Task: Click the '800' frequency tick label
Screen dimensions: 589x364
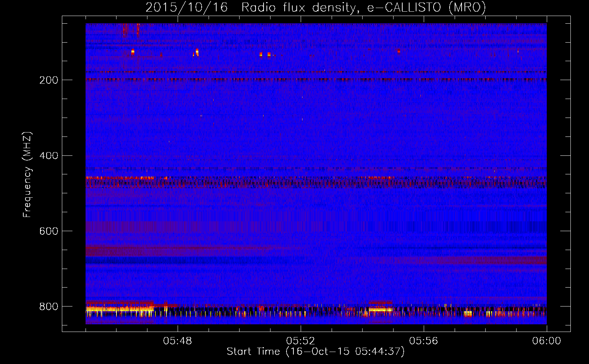Action: [x=48, y=306]
